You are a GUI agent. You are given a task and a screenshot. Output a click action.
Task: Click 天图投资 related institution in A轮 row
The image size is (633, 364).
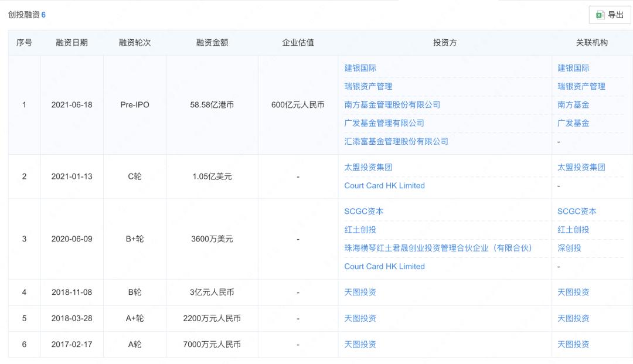point(573,344)
